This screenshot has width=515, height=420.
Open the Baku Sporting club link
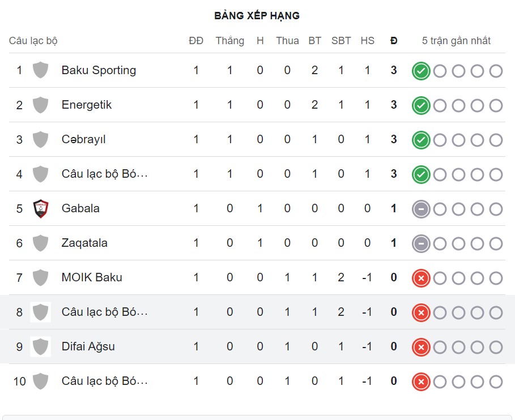point(99,70)
